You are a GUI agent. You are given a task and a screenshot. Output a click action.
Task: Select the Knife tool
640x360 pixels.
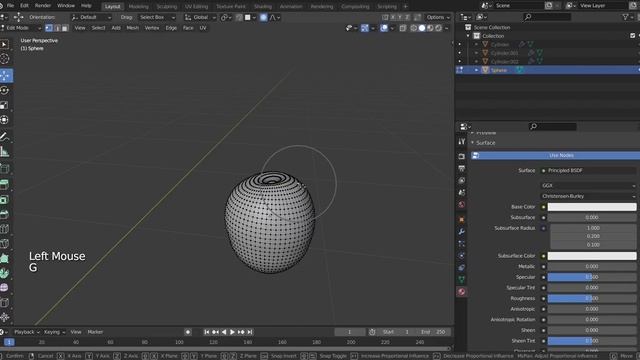(5, 244)
